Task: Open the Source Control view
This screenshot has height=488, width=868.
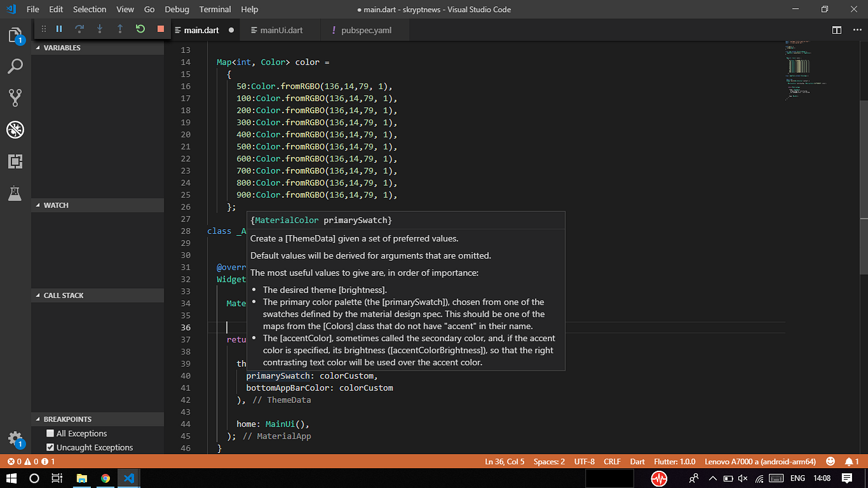Action: click(15, 97)
